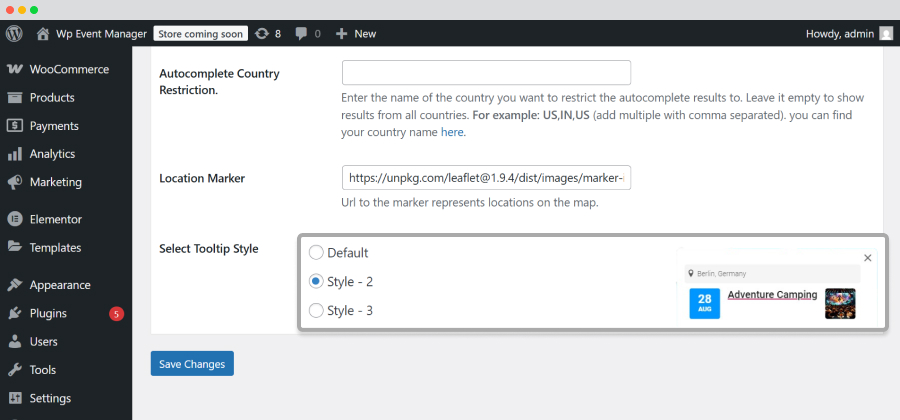Select the Default tooltip style radio
Image resolution: width=900 pixels, height=420 pixels.
pos(316,252)
